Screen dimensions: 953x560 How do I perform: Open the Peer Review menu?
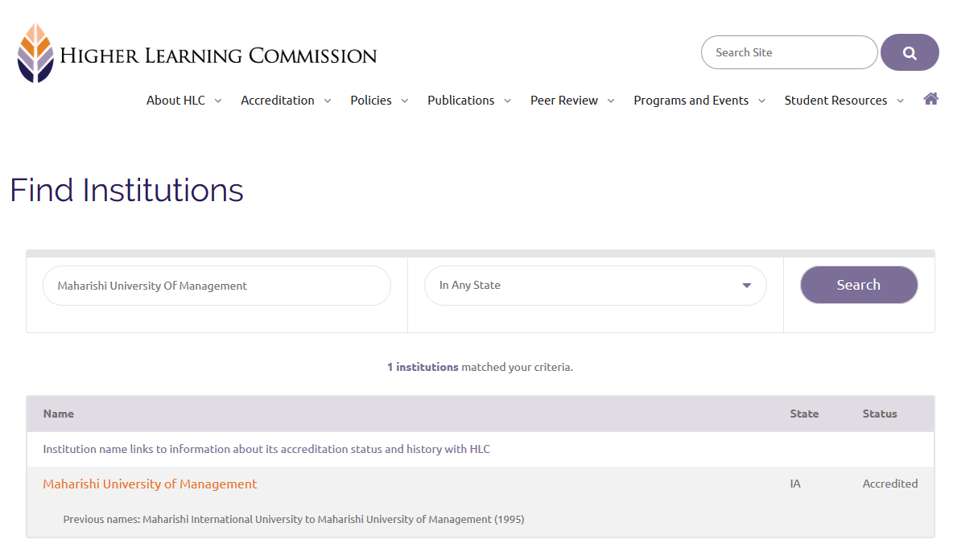(x=564, y=101)
